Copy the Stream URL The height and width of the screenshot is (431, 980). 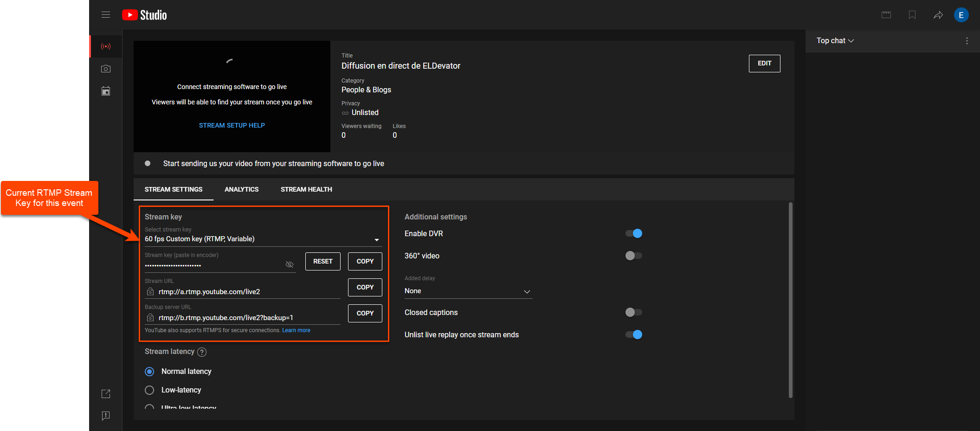click(365, 287)
